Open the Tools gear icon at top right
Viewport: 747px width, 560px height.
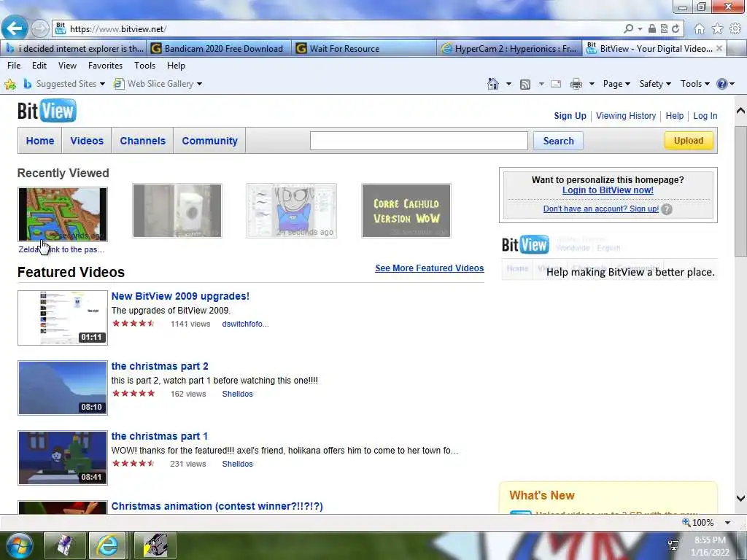[x=735, y=29]
